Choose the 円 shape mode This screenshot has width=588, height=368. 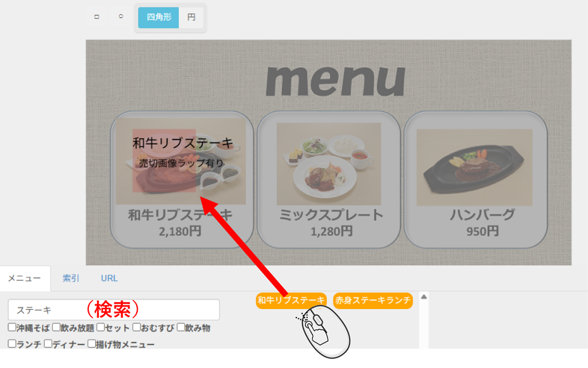point(191,17)
